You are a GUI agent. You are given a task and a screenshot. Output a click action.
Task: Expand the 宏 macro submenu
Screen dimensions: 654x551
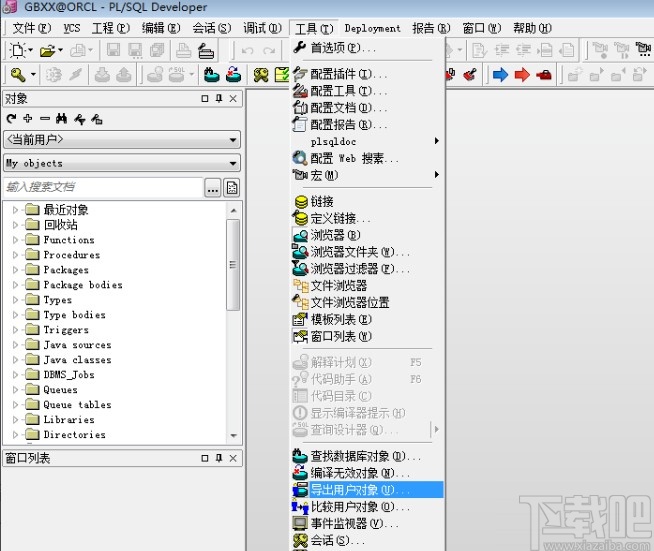(x=367, y=175)
